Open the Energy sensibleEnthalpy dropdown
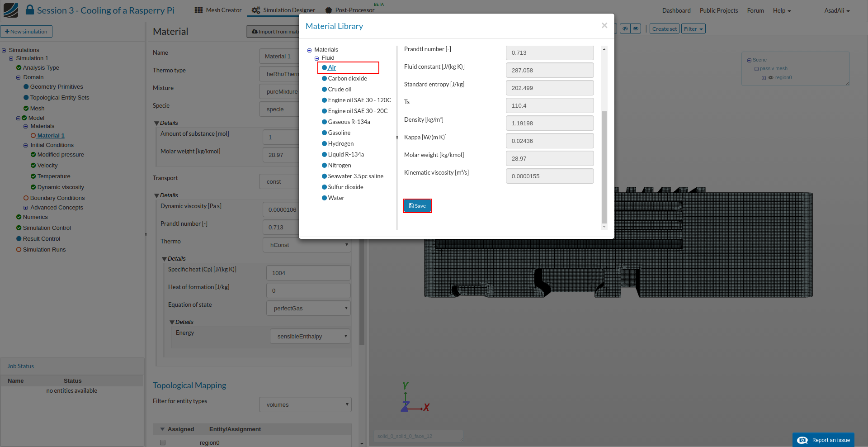 coord(310,336)
